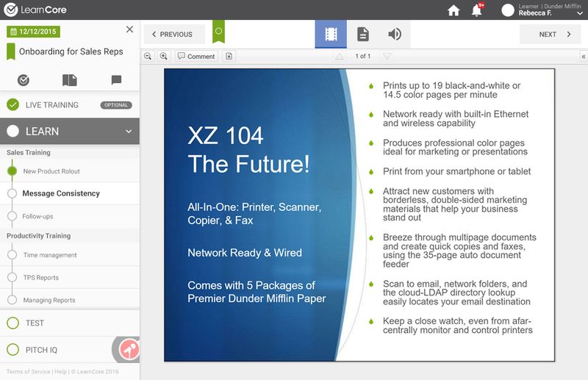
Task: Click the PITCH IQ status circle
Action: pyautogui.click(x=12, y=350)
